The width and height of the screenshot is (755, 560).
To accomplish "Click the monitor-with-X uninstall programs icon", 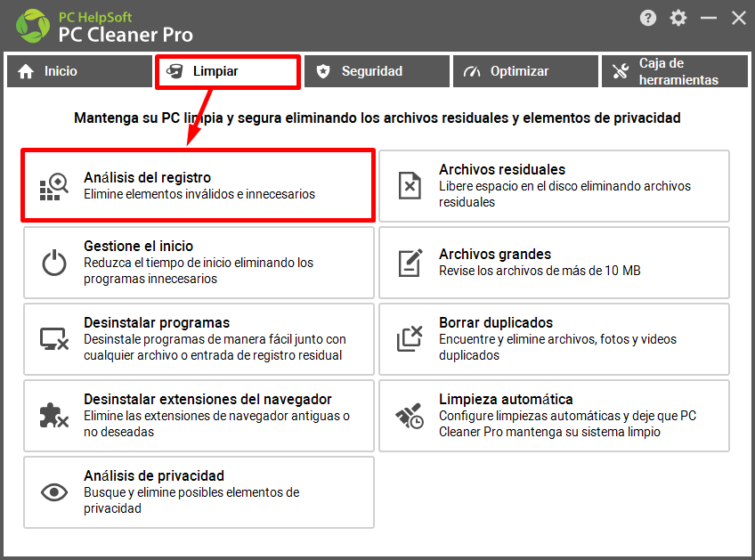I will [54, 339].
